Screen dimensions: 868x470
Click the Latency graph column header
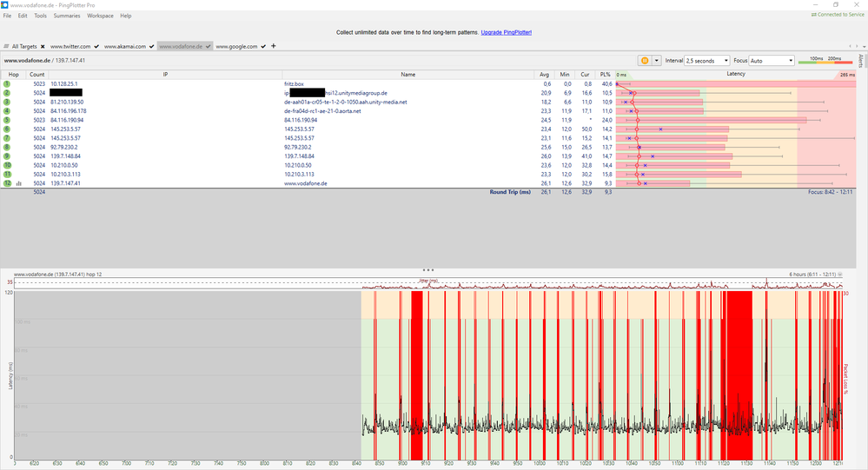736,74
